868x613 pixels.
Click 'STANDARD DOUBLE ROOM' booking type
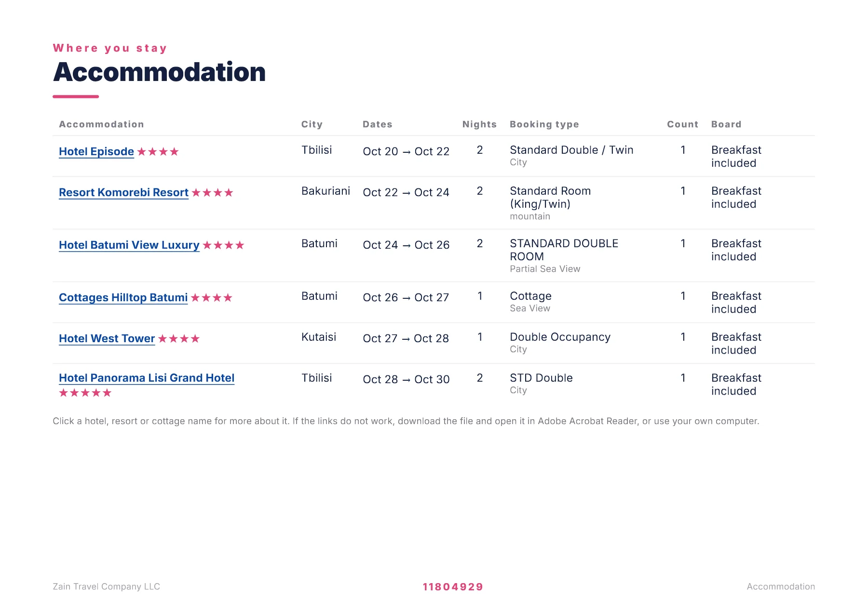click(564, 250)
